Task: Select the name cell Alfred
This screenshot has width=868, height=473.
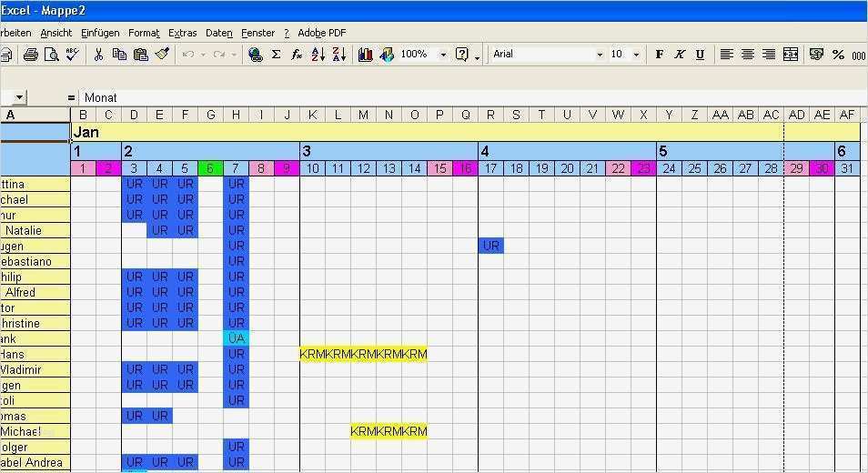Action: (35, 292)
